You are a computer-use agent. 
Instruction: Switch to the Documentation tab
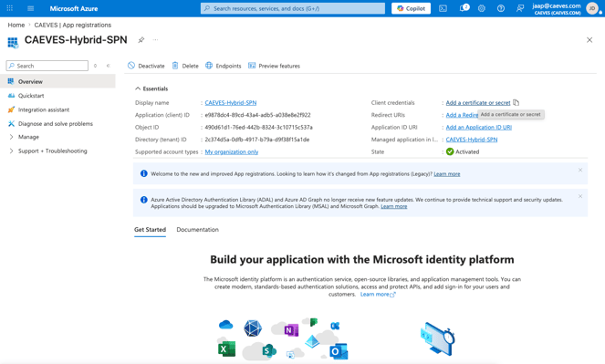point(197,229)
